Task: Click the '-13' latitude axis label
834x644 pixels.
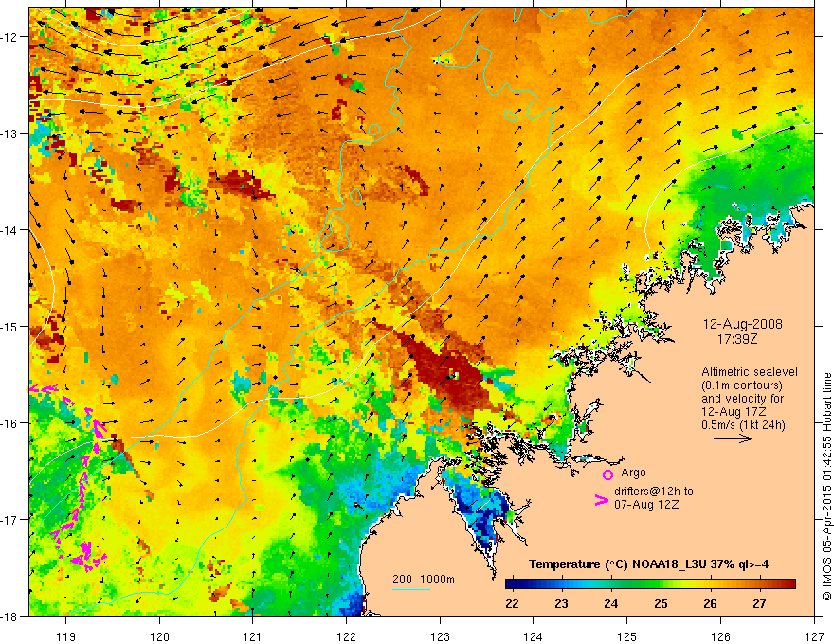Action: point(9,134)
